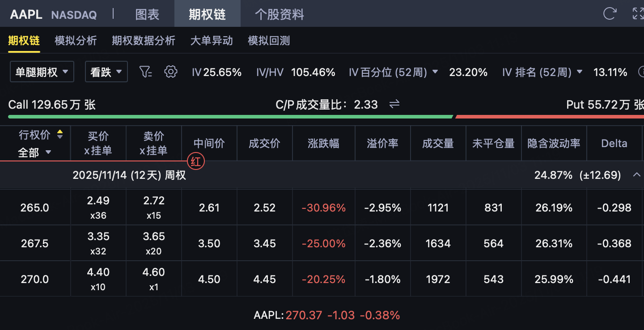Open the 大单异动 sub-tab
Viewport: 644px width, 330px height.
coord(212,41)
